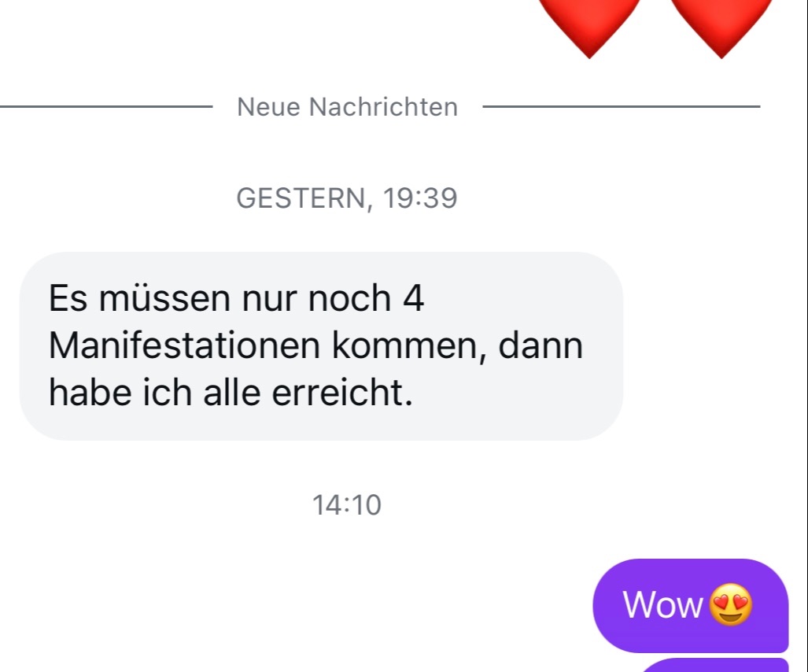Tap the partially visible purple bubble below Wow
This screenshot has height=672, width=808.
click(716, 665)
